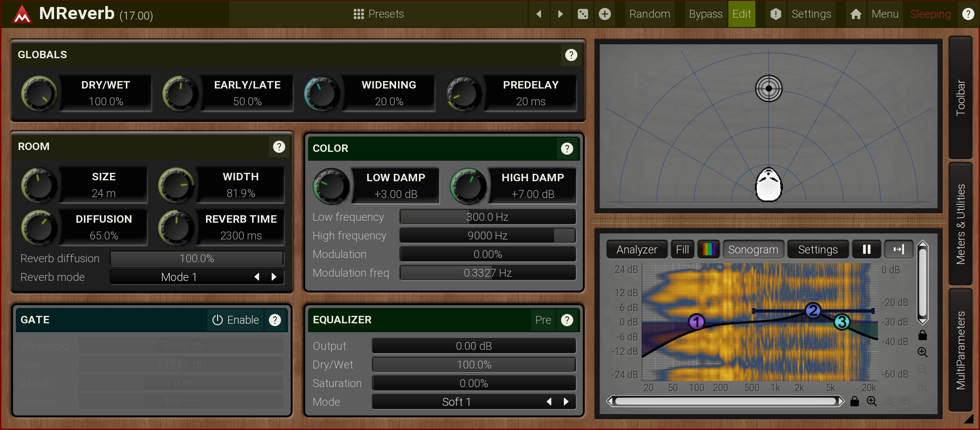This screenshot has height=430, width=980.
Task: Click the rainbow spectrum color icon
Action: (x=708, y=250)
